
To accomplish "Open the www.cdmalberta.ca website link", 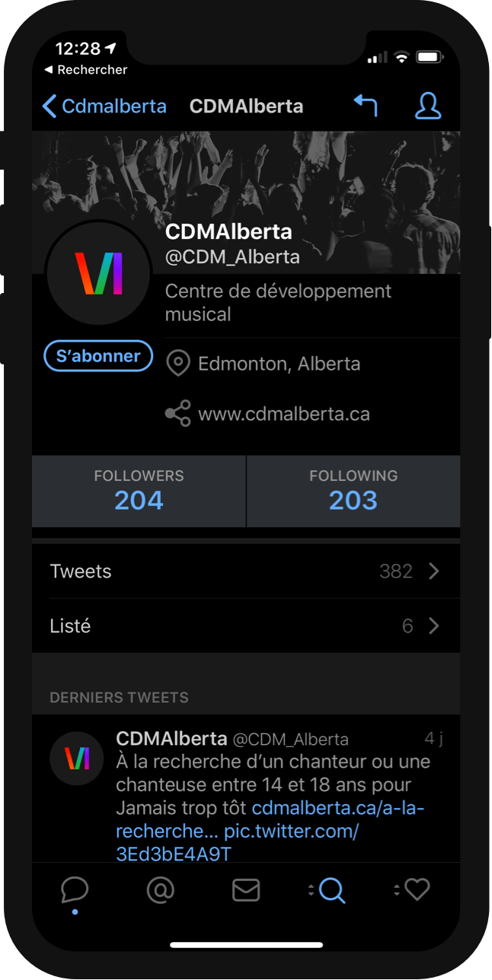I will click(284, 414).
